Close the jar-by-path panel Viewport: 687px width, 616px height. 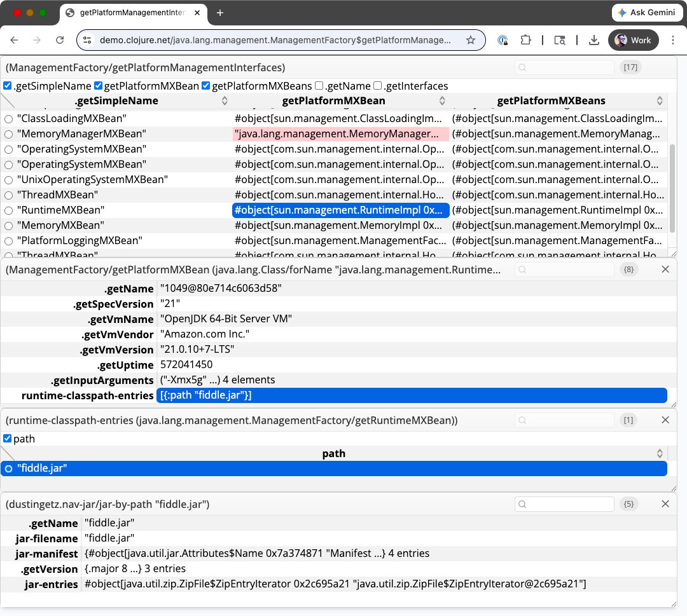[x=665, y=504]
